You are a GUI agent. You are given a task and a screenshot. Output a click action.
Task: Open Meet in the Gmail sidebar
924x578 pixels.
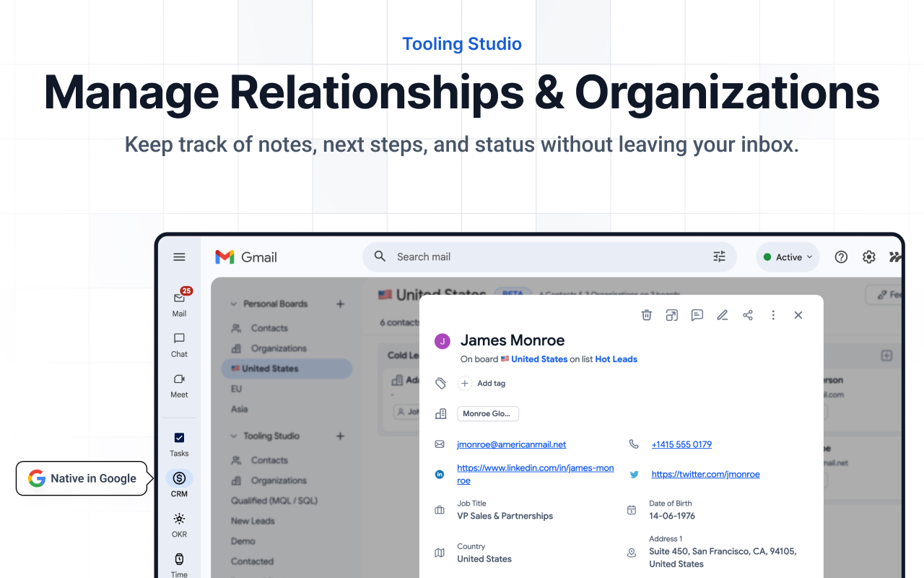point(179,385)
